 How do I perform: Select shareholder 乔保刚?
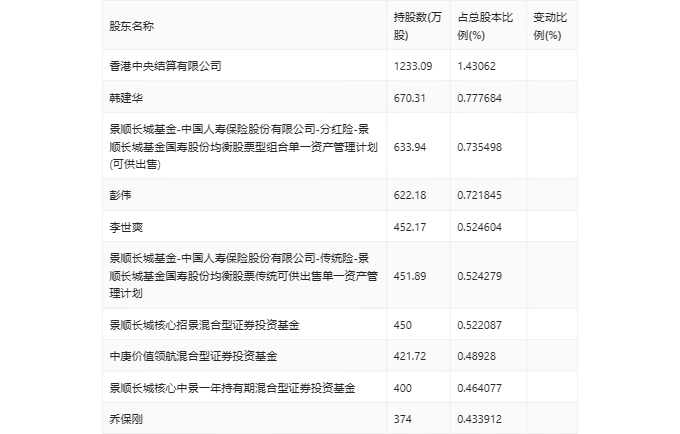(x=126, y=419)
